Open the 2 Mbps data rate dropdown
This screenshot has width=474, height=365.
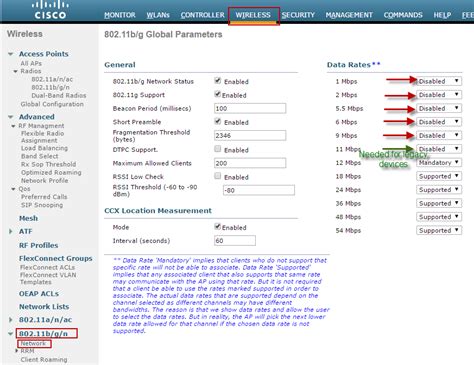439,95
